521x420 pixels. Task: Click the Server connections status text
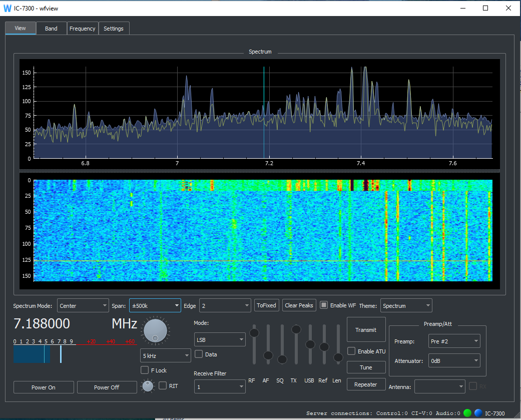tap(383, 413)
